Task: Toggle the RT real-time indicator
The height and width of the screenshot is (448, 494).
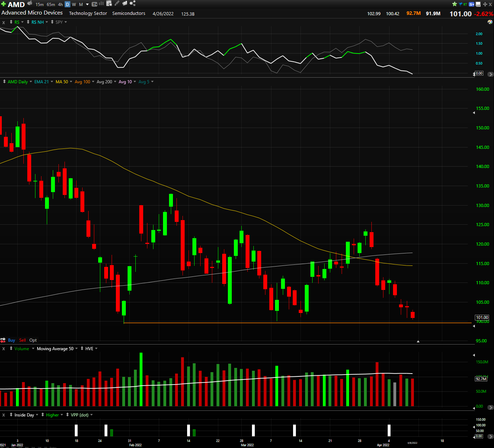Action: pyautogui.click(x=465, y=5)
